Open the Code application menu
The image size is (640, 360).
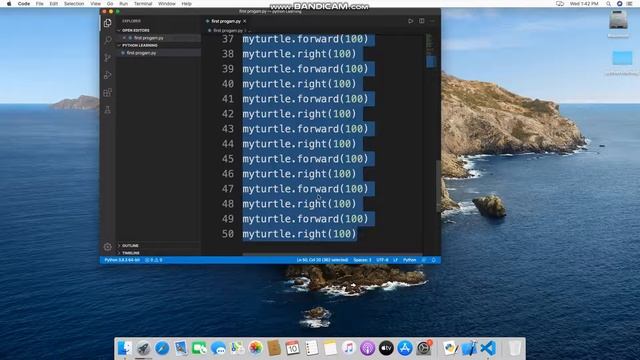click(x=24, y=4)
